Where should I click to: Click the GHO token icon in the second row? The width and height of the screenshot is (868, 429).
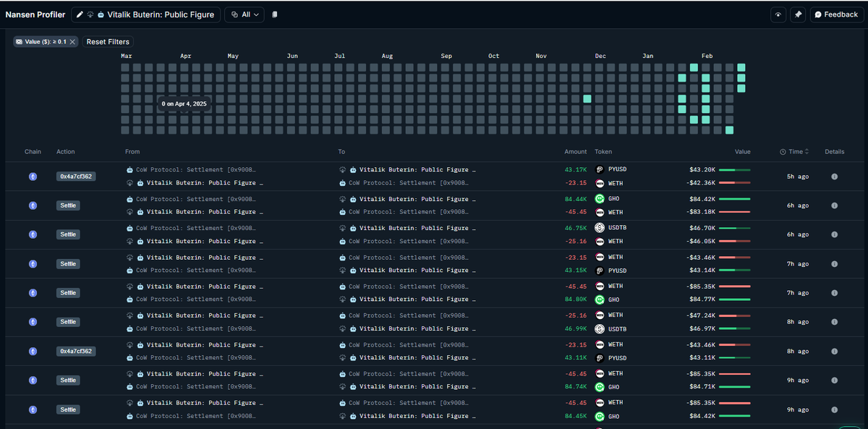599,198
